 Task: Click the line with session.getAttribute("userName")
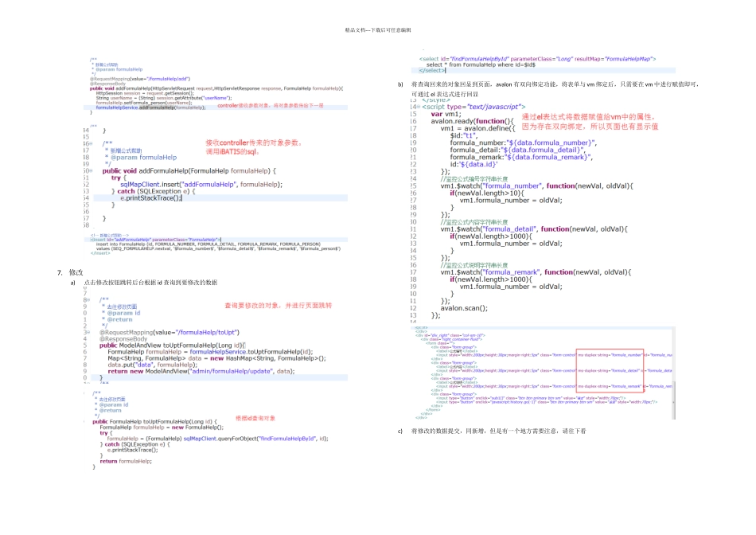click(x=163, y=98)
